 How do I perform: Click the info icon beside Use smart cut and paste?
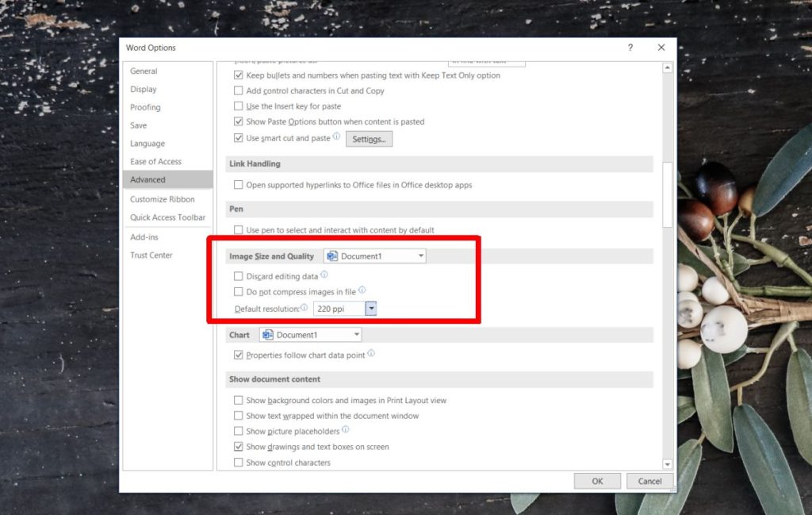tap(338, 137)
